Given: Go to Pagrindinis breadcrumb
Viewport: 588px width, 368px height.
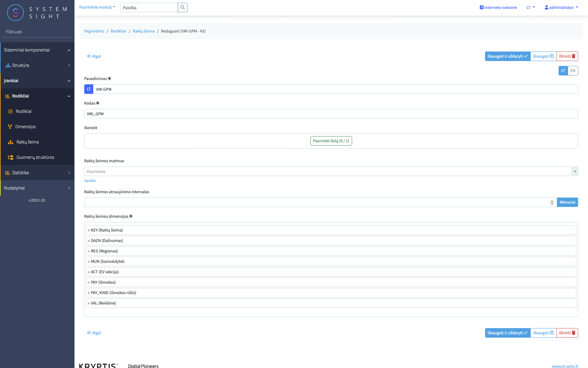Looking at the screenshot, I should tap(94, 31).
